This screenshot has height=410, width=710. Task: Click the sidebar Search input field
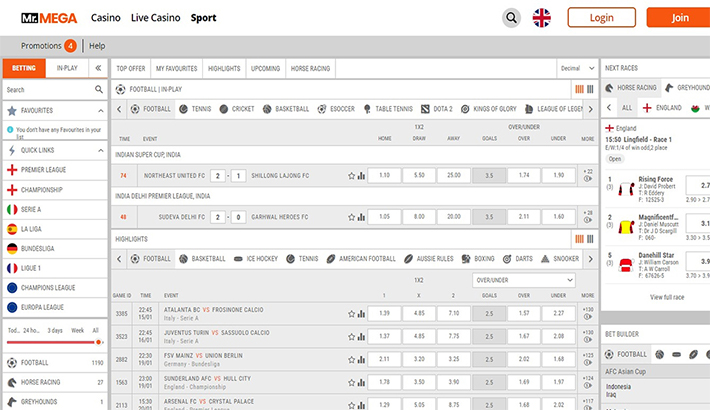(x=49, y=90)
